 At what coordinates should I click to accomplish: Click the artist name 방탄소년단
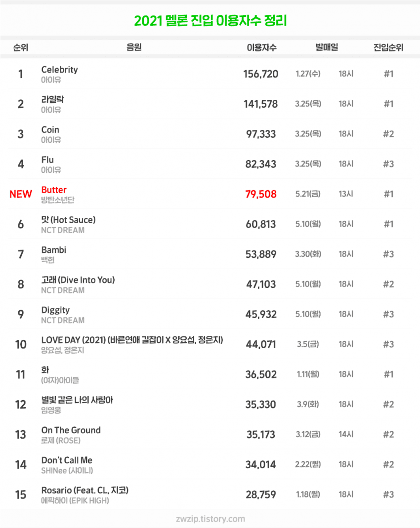[57, 200]
